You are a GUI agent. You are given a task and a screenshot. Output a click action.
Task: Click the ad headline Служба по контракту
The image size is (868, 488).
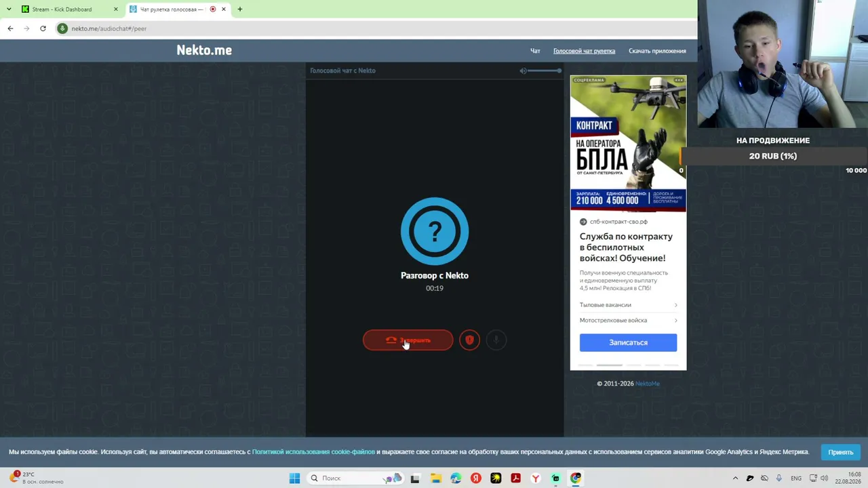(x=626, y=247)
